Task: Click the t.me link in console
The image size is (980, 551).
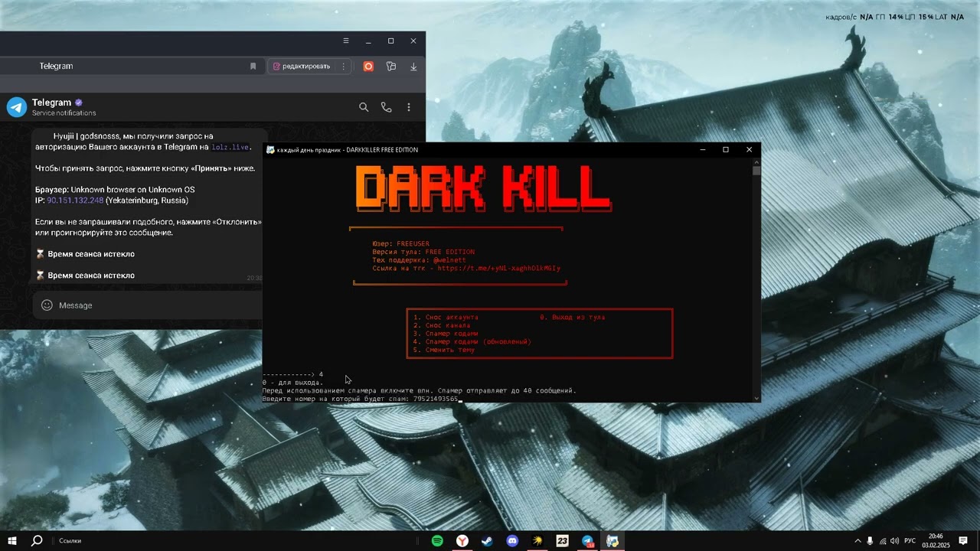Action: (x=499, y=269)
